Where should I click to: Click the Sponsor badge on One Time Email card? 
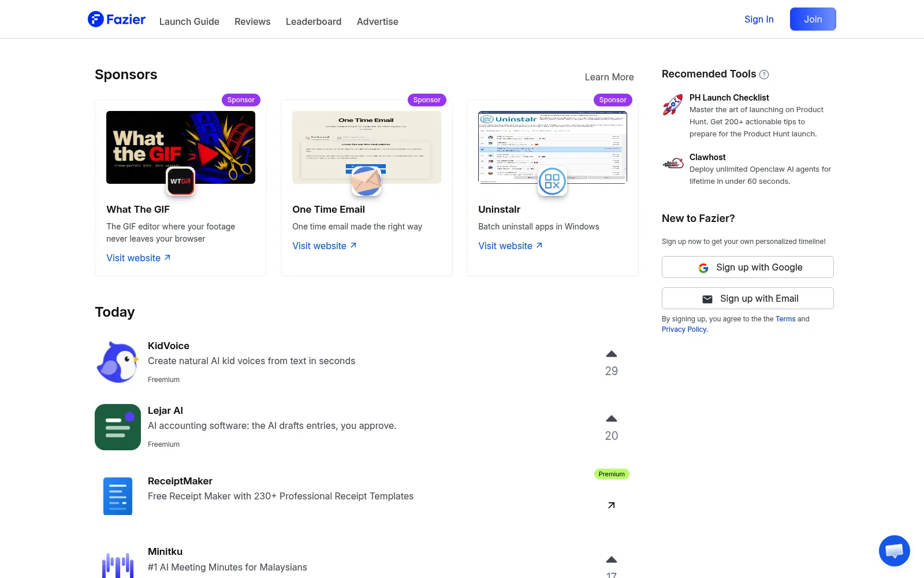pyautogui.click(x=427, y=100)
